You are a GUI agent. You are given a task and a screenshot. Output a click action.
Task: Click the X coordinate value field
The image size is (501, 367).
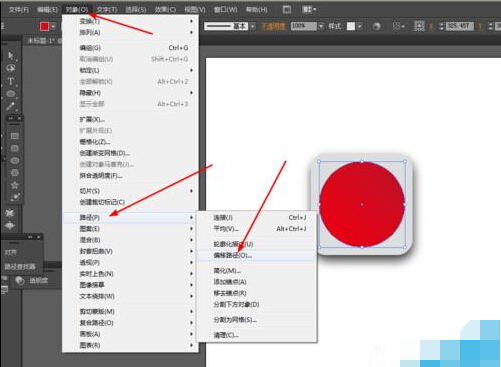460,26
